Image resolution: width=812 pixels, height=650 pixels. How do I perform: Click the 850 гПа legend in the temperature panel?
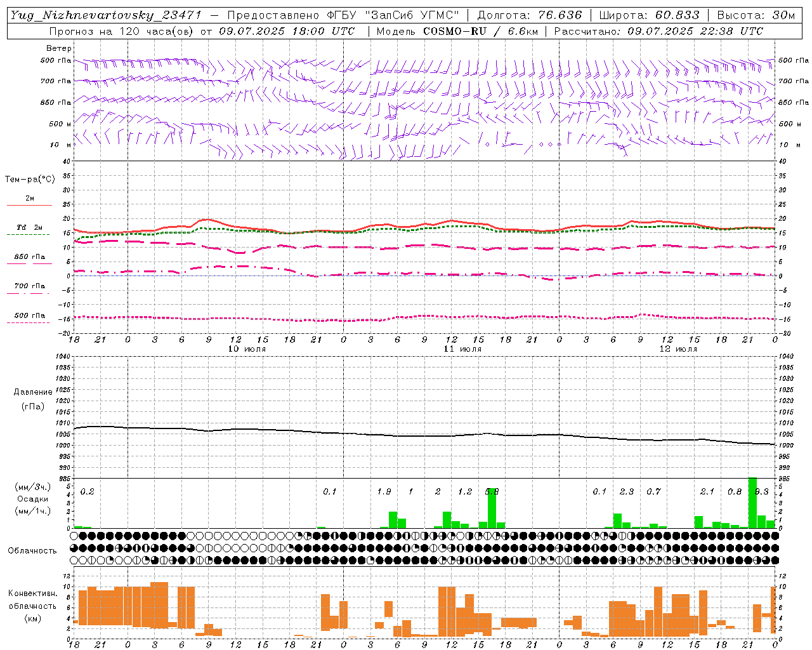[x=30, y=257]
